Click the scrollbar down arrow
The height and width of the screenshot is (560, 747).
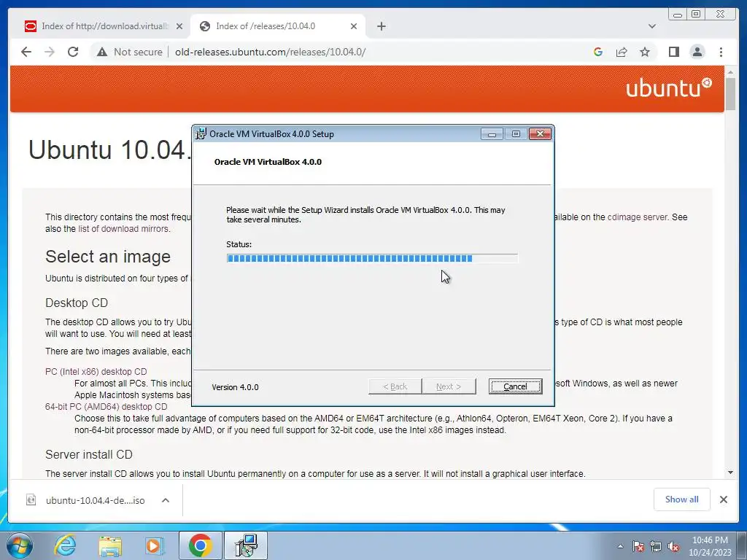[x=730, y=472]
